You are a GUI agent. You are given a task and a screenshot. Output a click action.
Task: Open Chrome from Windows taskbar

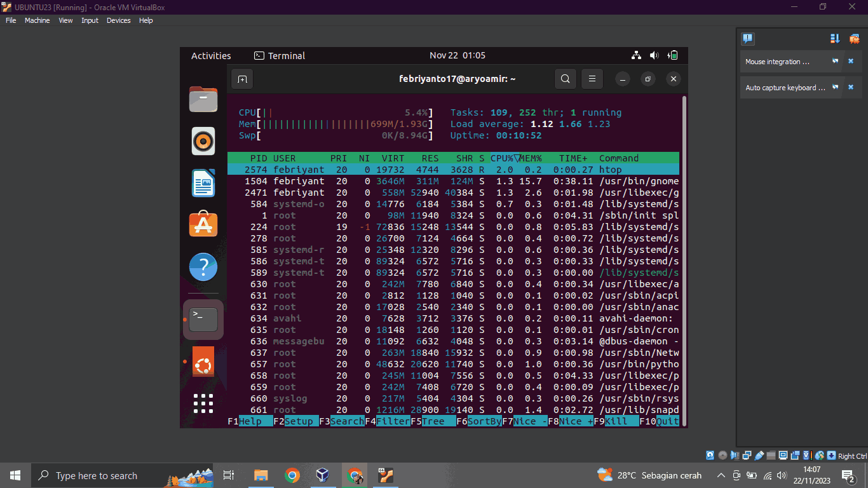pos(292,475)
